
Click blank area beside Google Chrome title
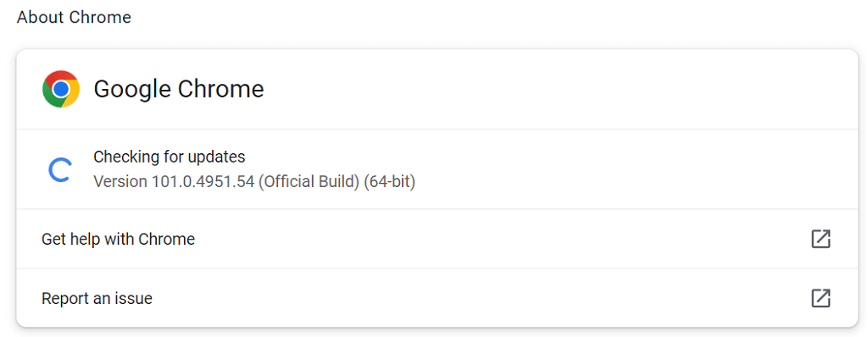click(554, 89)
